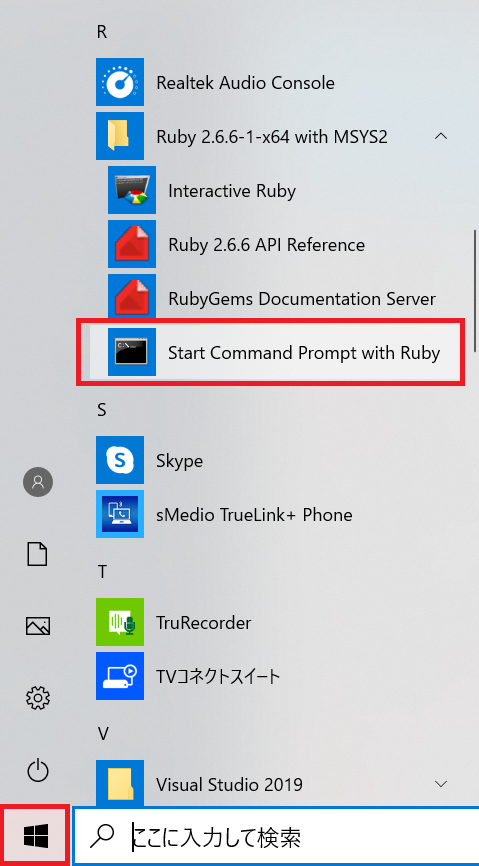Viewport: 479px width, 866px height.
Task: Launch TruRecorder from its green icon
Action: [120, 622]
